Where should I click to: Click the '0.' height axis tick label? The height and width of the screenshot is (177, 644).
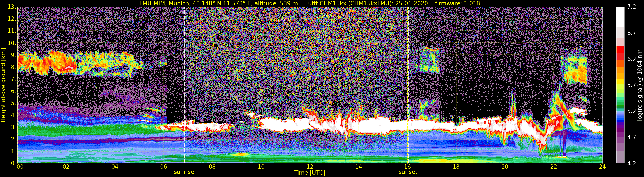(x=13, y=163)
